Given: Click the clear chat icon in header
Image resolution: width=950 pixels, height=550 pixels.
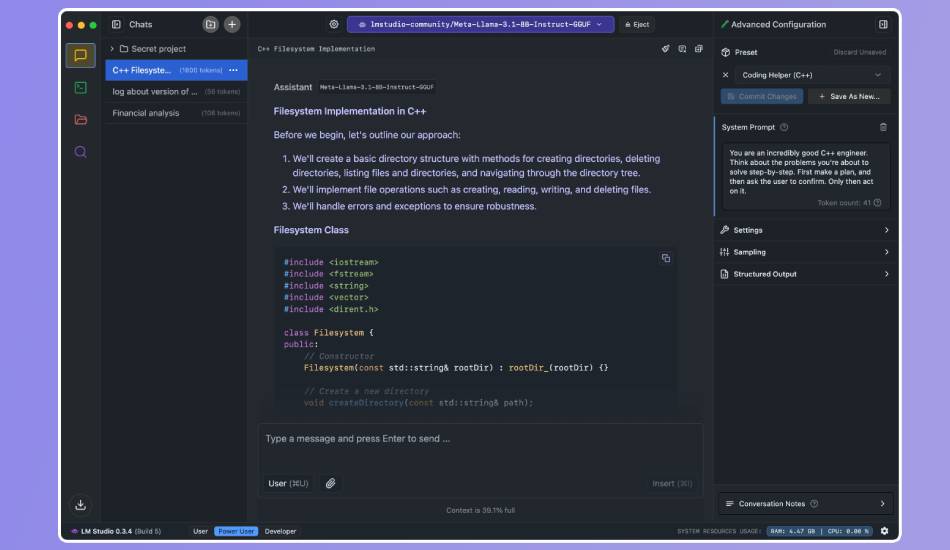Looking at the screenshot, I should tap(665, 48).
